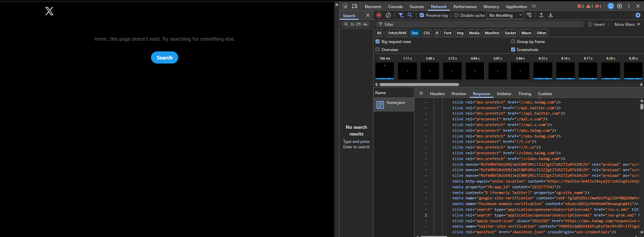Click the network conditions wifi icon
644x237 pixels.
point(529,15)
